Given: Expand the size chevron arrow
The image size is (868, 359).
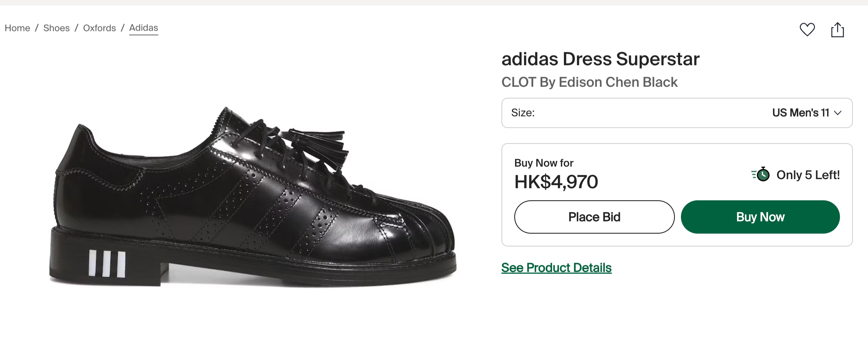Looking at the screenshot, I should pos(838,113).
